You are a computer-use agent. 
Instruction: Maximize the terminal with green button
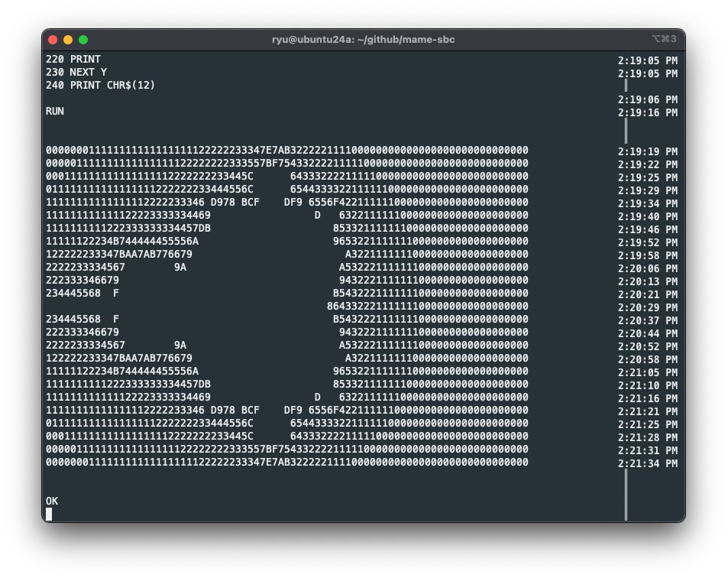[83, 40]
